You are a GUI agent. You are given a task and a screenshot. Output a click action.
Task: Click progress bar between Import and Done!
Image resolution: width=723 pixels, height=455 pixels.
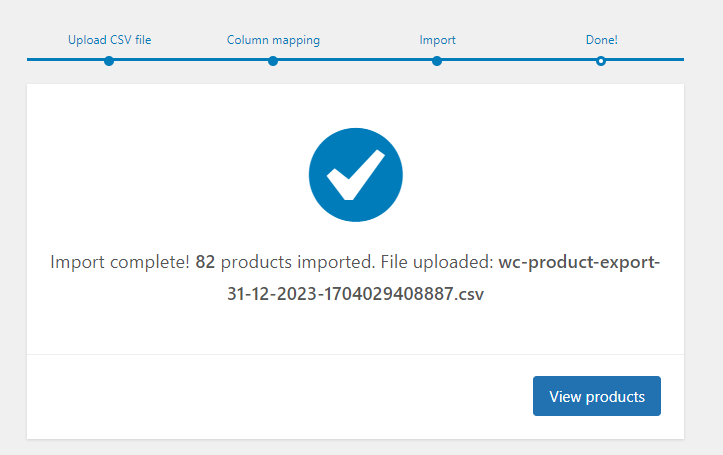point(519,59)
